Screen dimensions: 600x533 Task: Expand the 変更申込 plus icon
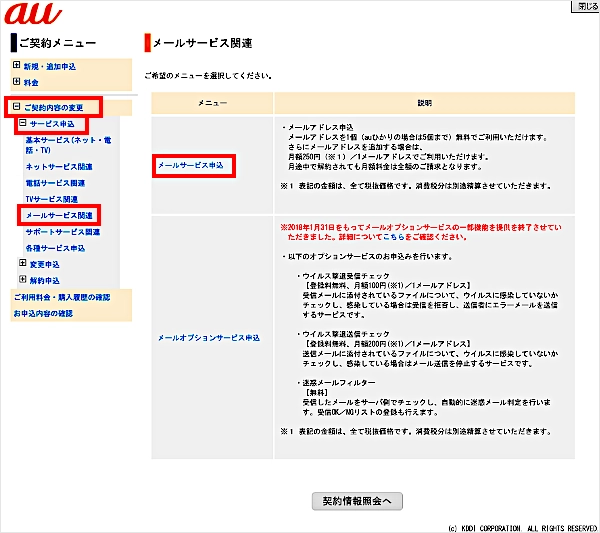23,264
